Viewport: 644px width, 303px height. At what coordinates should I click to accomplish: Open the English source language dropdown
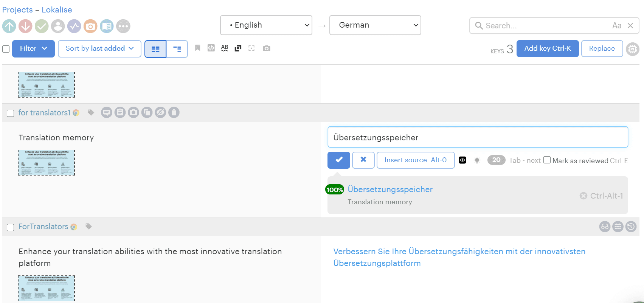pos(266,25)
